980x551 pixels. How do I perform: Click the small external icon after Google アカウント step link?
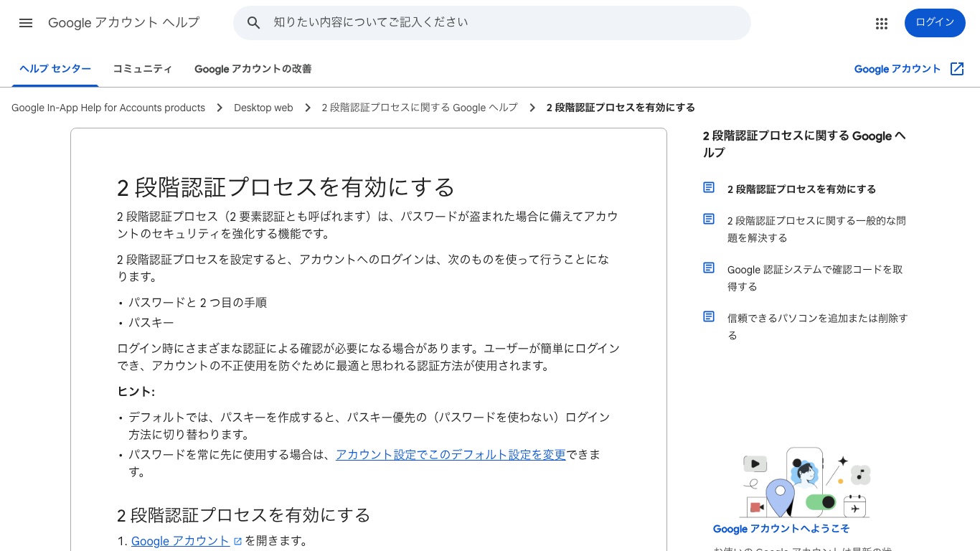[237, 542]
